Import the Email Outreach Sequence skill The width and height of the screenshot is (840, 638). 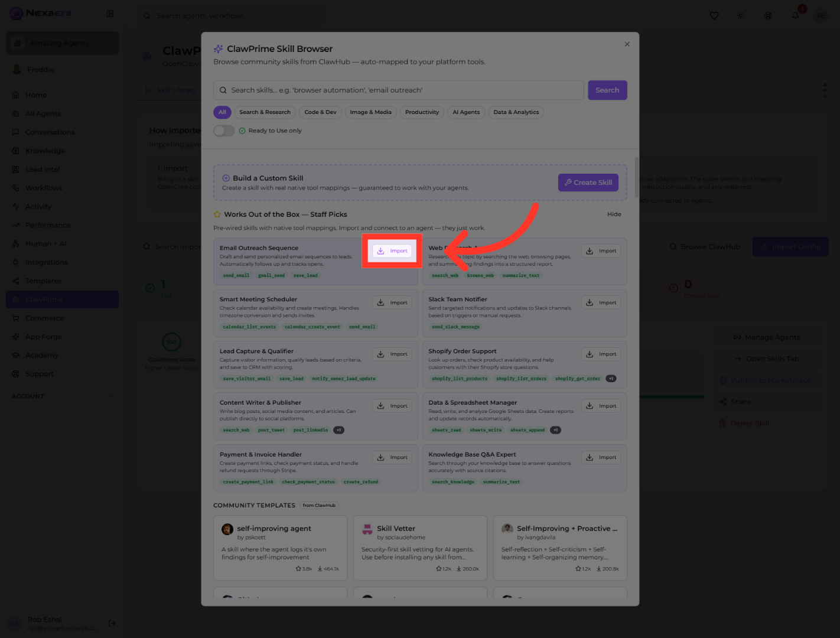pos(392,251)
